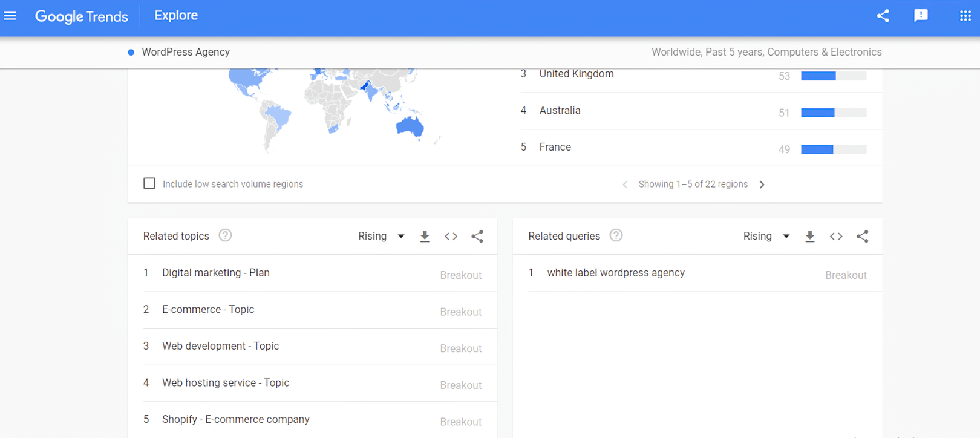Expand the Related queries Rising dropdown
Screen dimensions: 980x438
point(766,237)
